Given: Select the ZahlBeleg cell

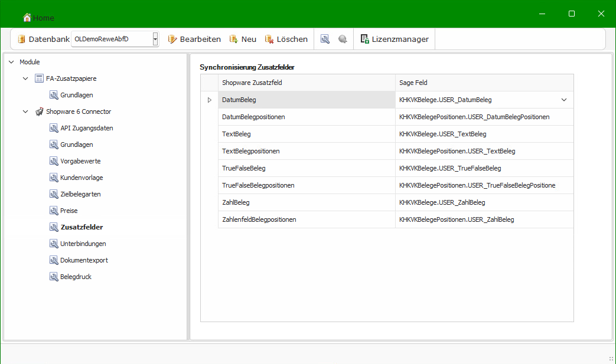Looking at the screenshot, I should point(307,202).
